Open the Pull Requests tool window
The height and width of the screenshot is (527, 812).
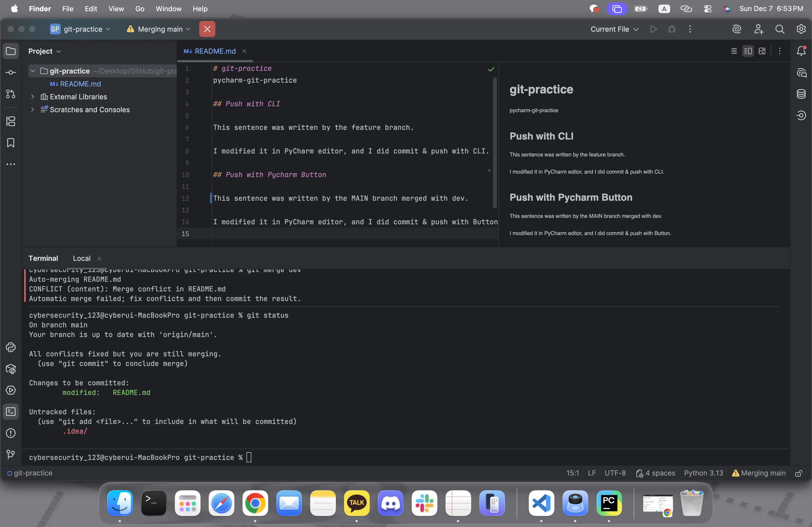click(10, 94)
